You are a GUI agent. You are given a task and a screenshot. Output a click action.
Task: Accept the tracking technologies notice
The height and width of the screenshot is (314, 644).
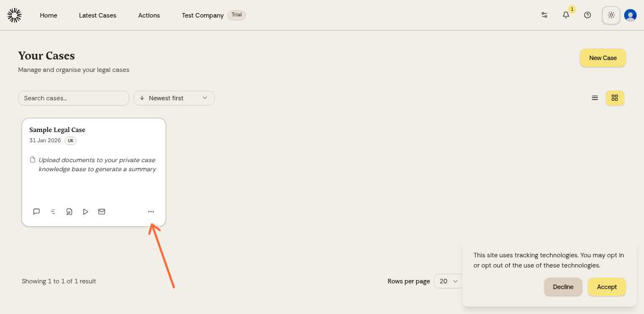pyautogui.click(x=607, y=287)
